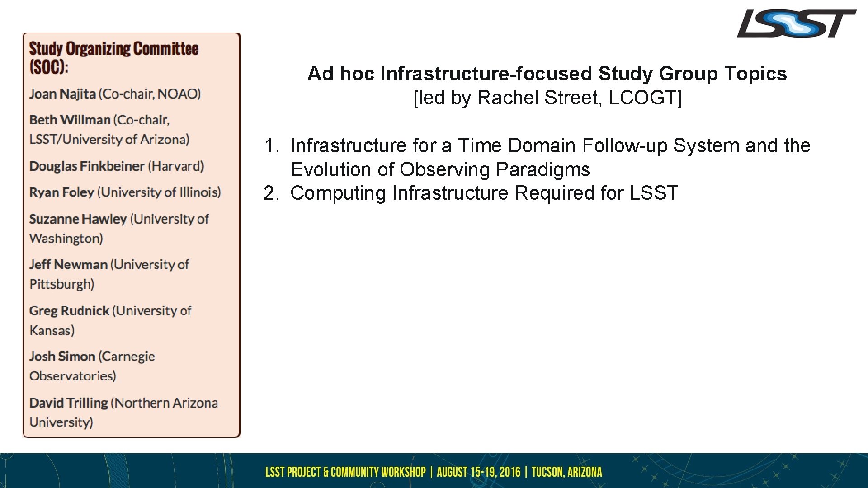Screen dimensions: 868x488
Task: Click the led by Rachel Street subtitle
Action: pos(547,98)
